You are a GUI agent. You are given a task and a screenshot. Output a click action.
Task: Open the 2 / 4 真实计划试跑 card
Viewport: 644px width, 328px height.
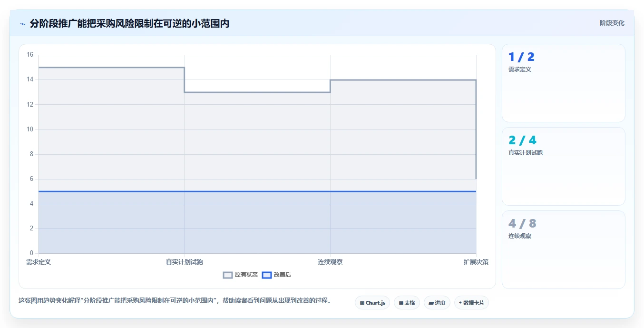pos(564,167)
